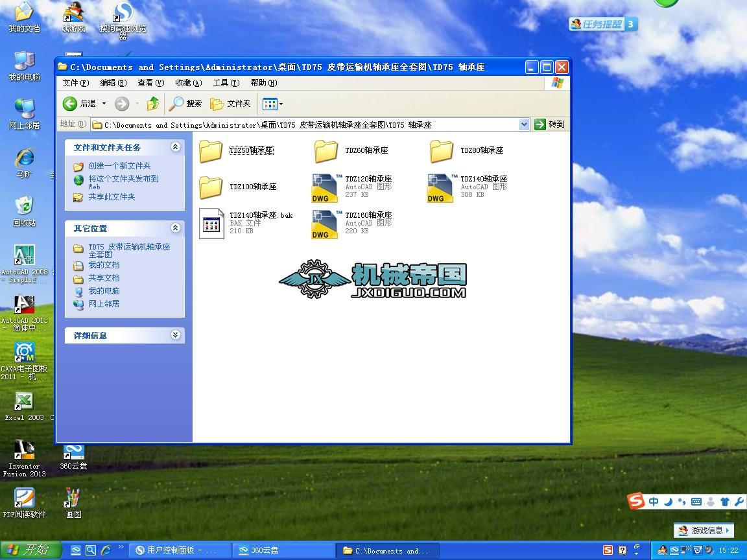Select AutoCAD 2008 desktop shortcut

tap(24, 263)
